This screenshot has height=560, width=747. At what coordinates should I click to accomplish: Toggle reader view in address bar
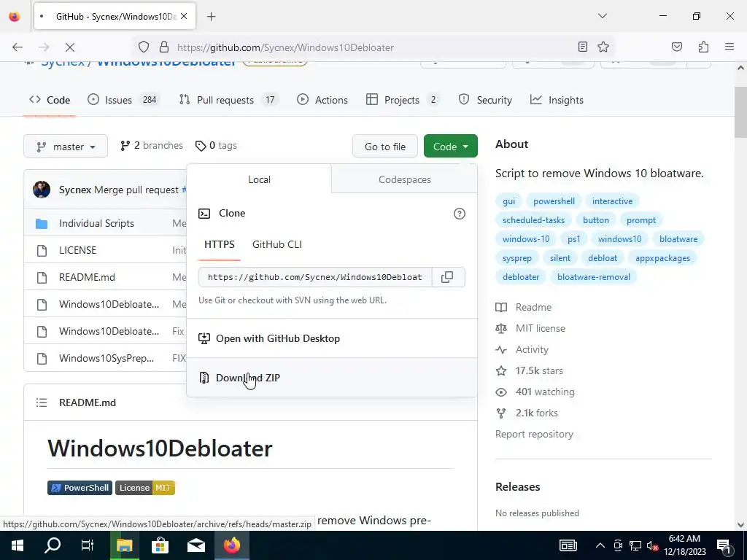[582, 47]
